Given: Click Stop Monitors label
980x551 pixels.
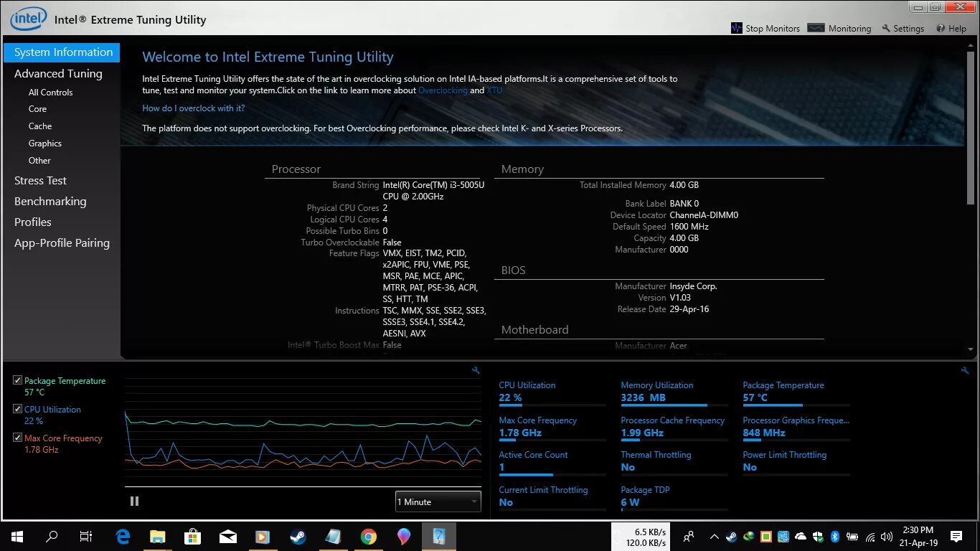Looking at the screenshot, I should point(773,29).
